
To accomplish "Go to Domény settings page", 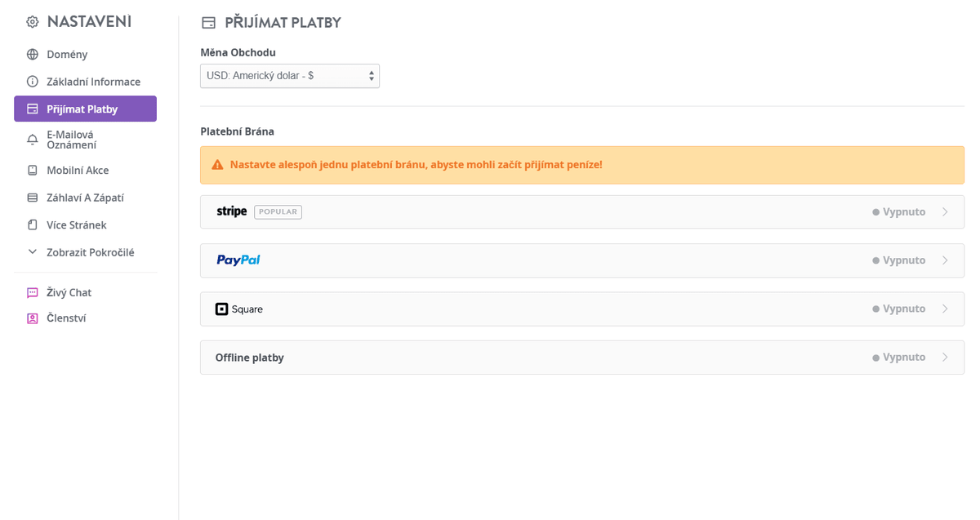I will click(x=67, y=55).
